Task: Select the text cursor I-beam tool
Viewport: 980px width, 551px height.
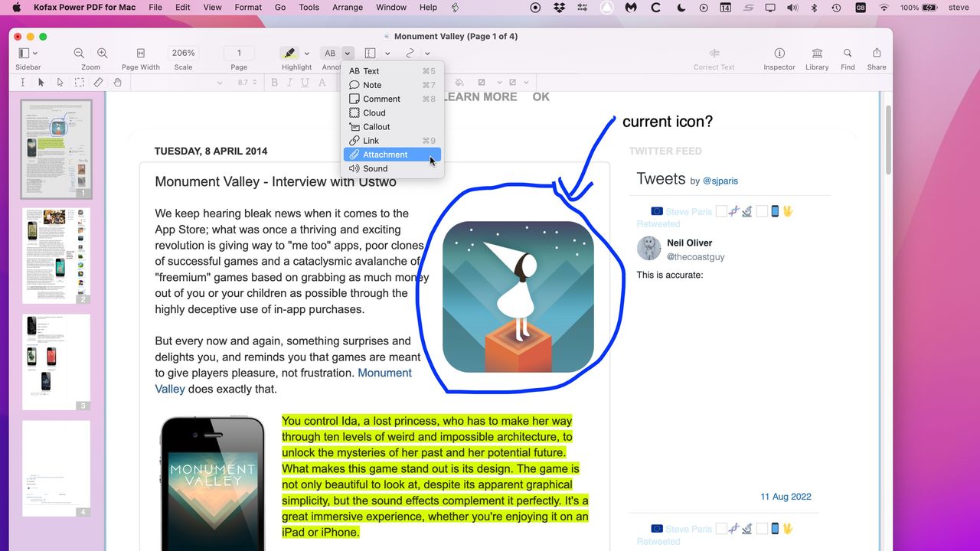Action: [x=23, y=82]
